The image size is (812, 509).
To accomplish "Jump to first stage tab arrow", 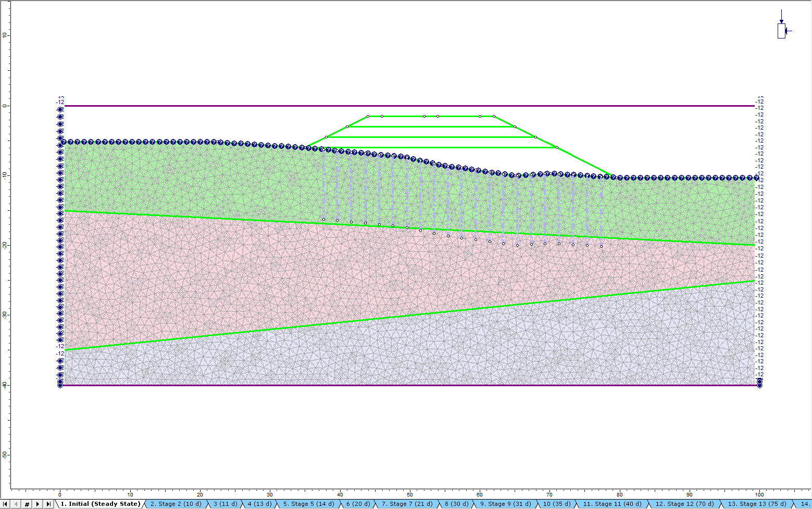I will (6, 504).
